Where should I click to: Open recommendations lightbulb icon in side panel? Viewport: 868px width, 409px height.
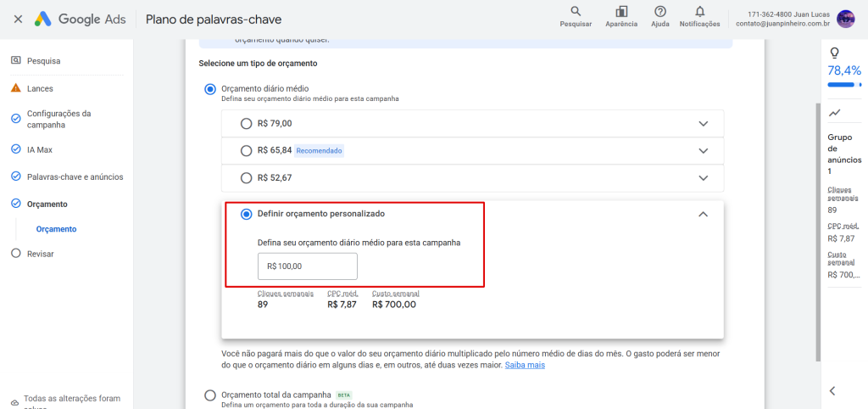coord(833,53)
